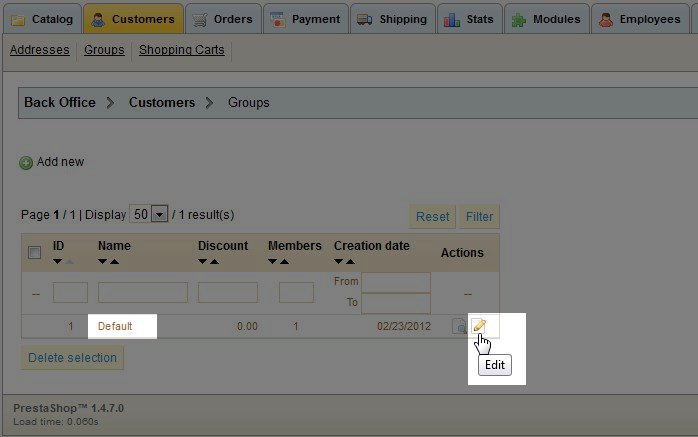The height and width of the screenshot is (437, 698).
Task: Click the Edit pencil icon for Default group
Action: click(x=479, y=326)
